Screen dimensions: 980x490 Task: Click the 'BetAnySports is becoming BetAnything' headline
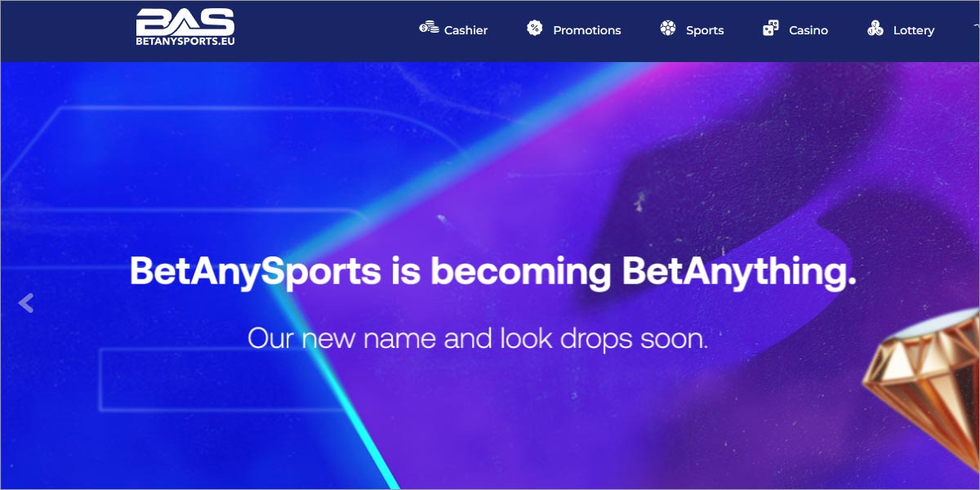(x=493, y=272)
